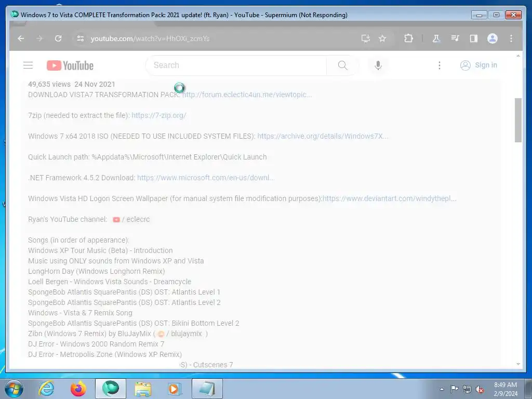This screenshot has height=399, width=532.
Task: Click the '49,635 views 24 Nov 2021' text
Action: click(72, 84)
